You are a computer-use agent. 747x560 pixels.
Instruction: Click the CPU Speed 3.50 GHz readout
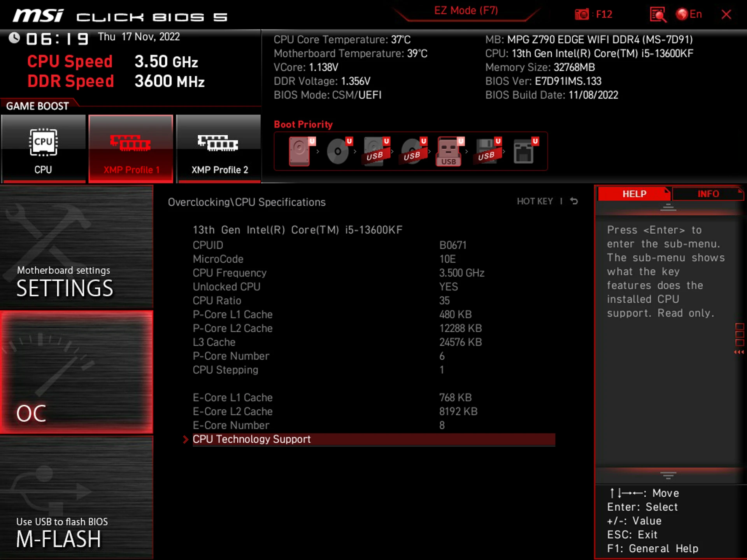[x=112, y=61]
